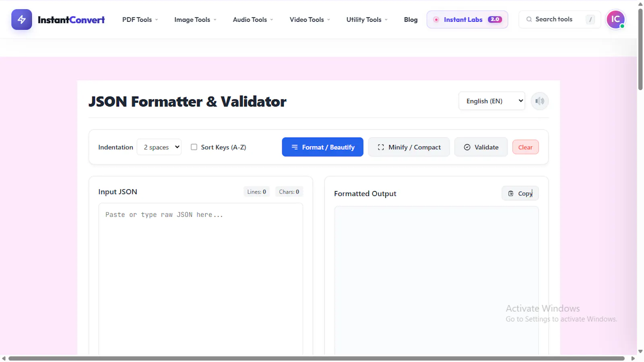Toggle the Sort Keys (A-Z) checkbox
This screenshot has width=644, height=362.
(194, 147)
